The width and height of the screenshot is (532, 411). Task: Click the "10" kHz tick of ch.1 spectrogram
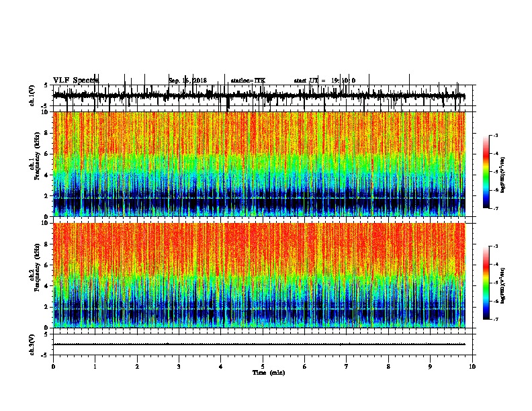tap(45, 112)
